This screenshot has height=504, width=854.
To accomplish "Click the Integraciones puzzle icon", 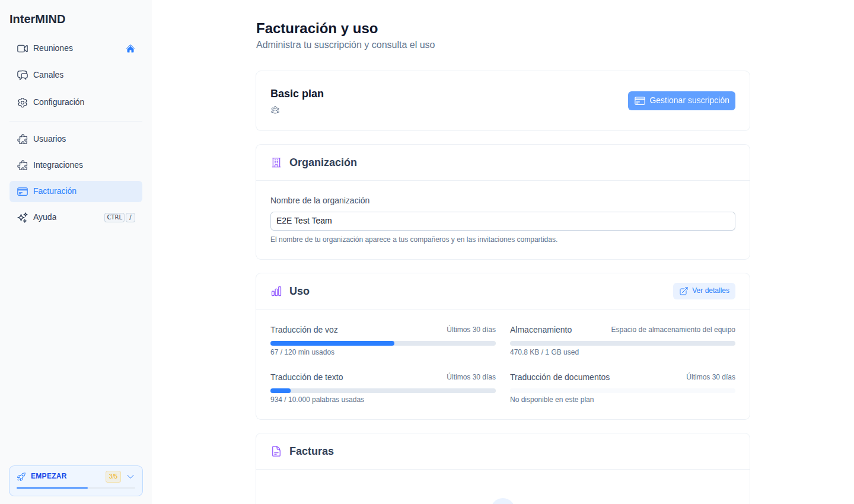I will 23,165.
